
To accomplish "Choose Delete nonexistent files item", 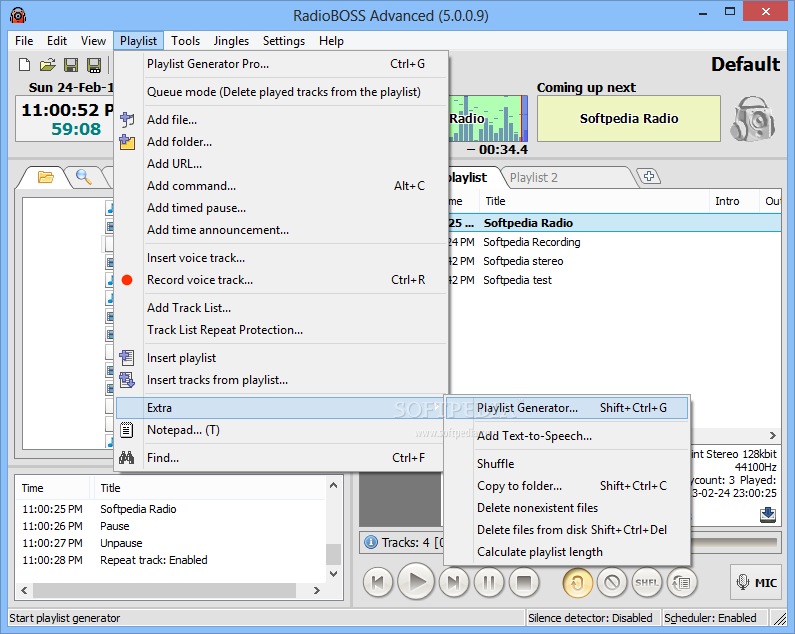I will pyautogui.click(x=566, y=508).
